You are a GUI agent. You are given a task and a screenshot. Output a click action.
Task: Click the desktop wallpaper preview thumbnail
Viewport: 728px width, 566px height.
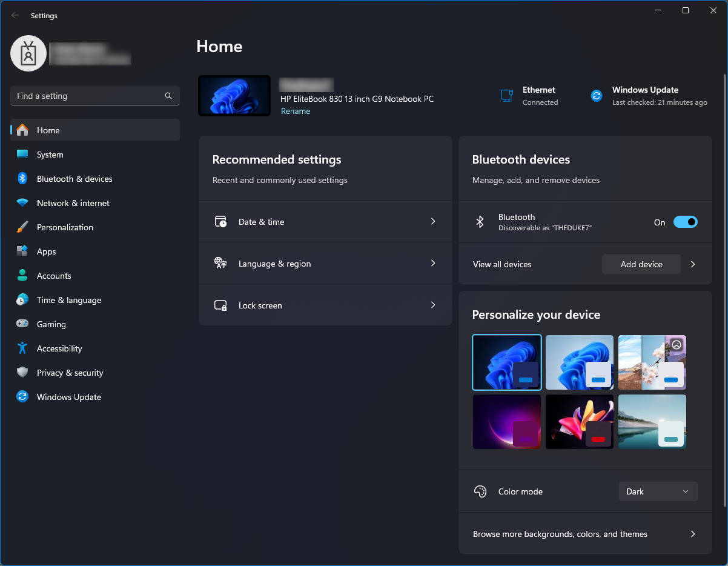234,96
